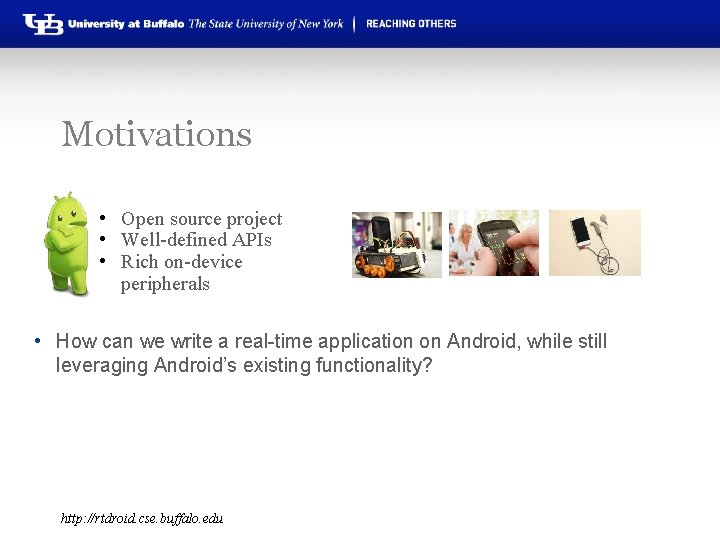Click the "Open source project" bullet
The height and width of the screenshot is (540, 720).
pos(202,219)
